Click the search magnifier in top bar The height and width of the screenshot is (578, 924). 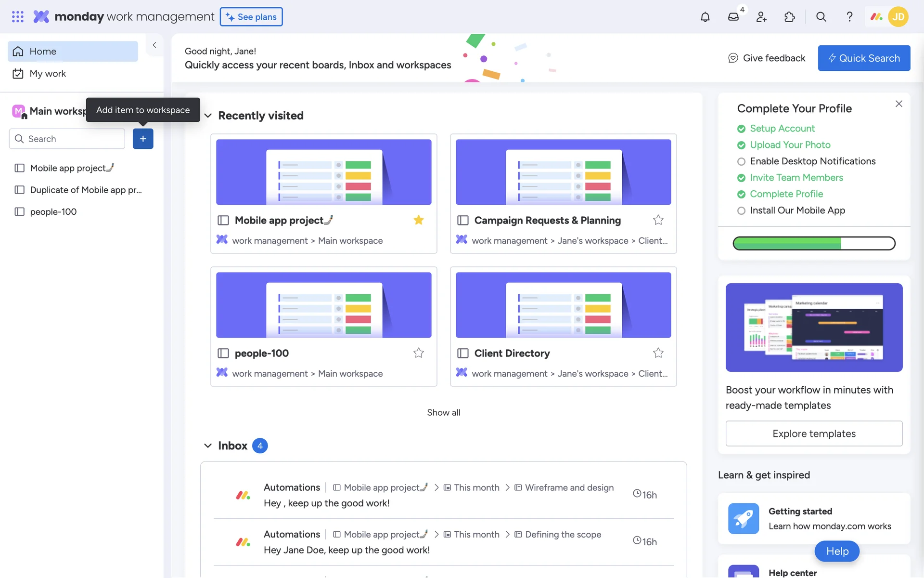(x=821, y=17)
